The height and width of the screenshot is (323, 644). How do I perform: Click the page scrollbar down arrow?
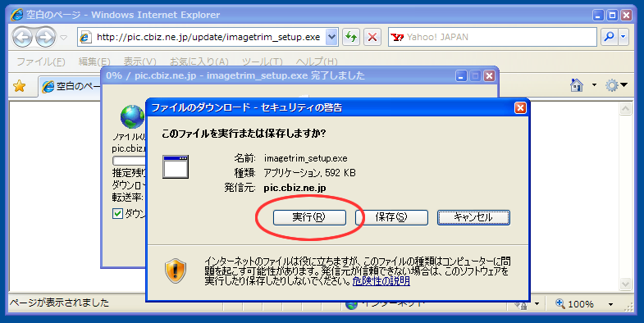tap(625, 284)
